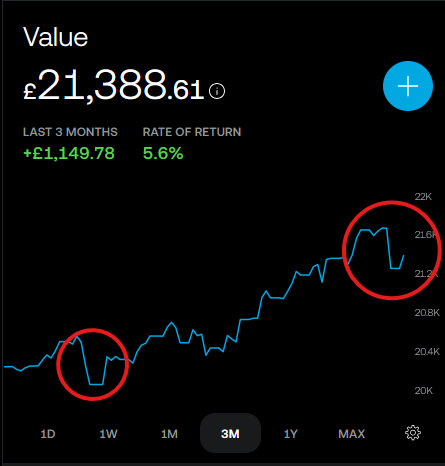Click the Value heading
Image resolution: width=445 pixels, height=466 pixels.
55,37
